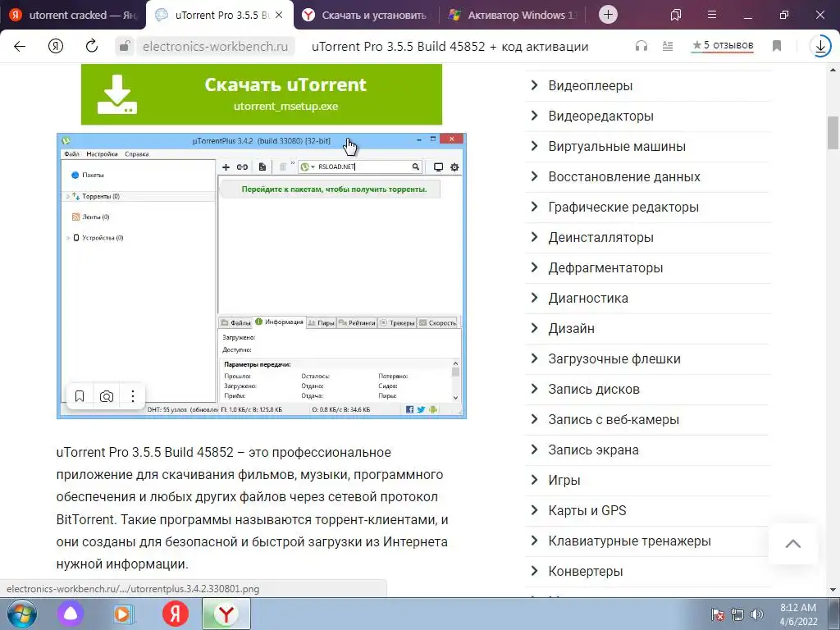The image size is (840, 630).
Task: Switch to the Скачать и установить tab
Action: 365,15
